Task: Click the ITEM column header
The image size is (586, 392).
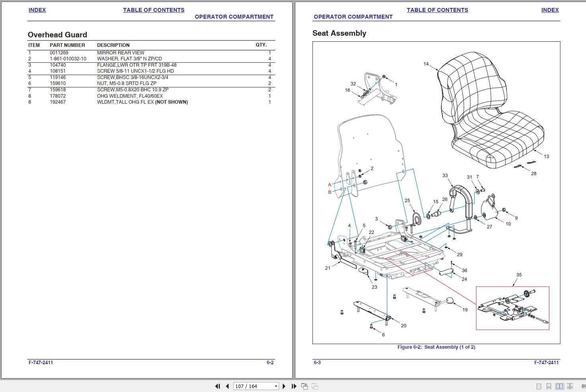Action: tap(34, 45)
